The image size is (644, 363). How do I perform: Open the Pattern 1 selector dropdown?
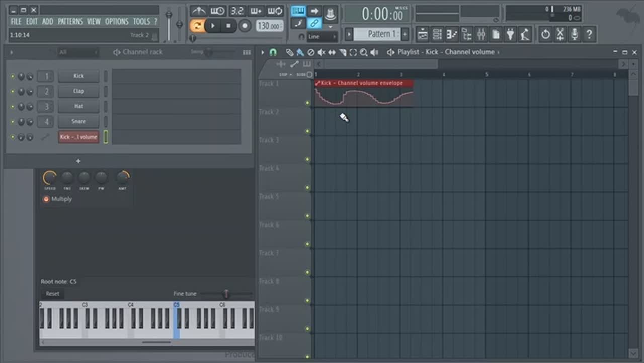tap(377, 34)
